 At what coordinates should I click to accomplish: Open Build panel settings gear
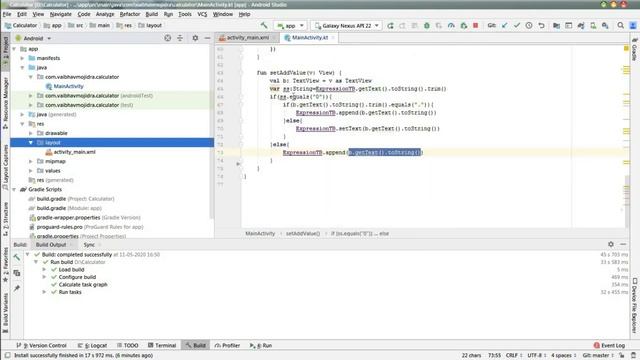point(611,244)
